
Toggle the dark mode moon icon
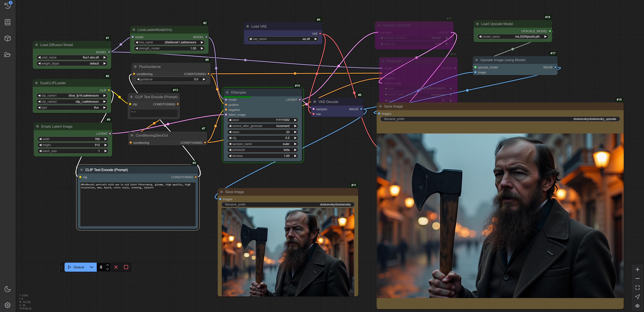[7, 289]
